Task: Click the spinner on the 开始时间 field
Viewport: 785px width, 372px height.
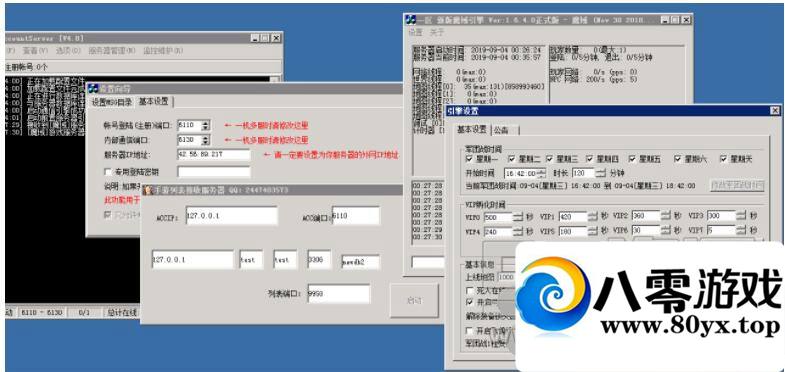Action: [541, 173]
